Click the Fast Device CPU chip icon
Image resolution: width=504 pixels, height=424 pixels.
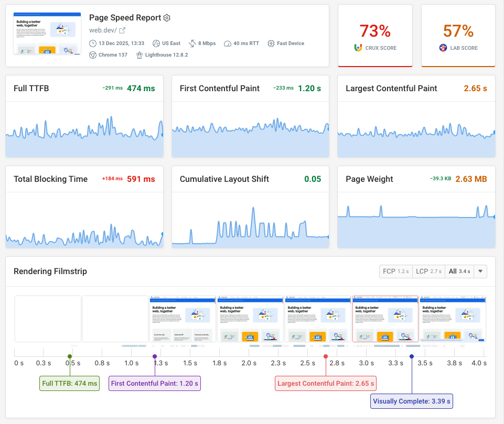tap(270, 44)
